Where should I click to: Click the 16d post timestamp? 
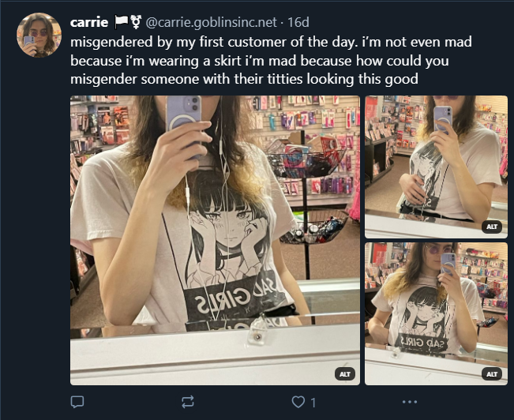coord(298,22)
